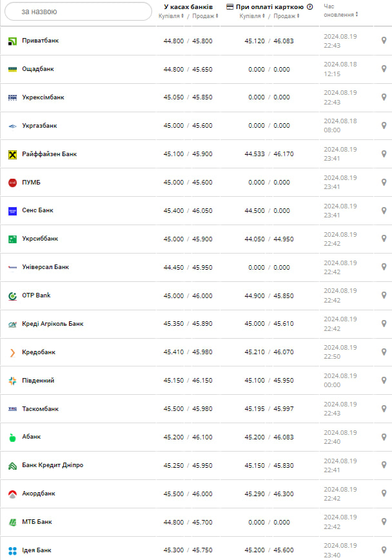Image resolution: width=392 pixels, height=560 pixels.
Task: Sort by Продаж under У касах банків
Action: (201, 16)
